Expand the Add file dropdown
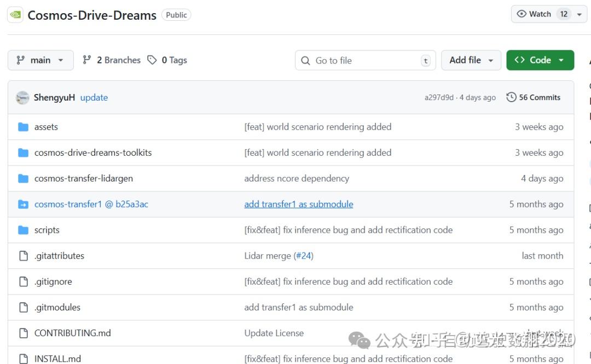591x364 pixels. 471,60
